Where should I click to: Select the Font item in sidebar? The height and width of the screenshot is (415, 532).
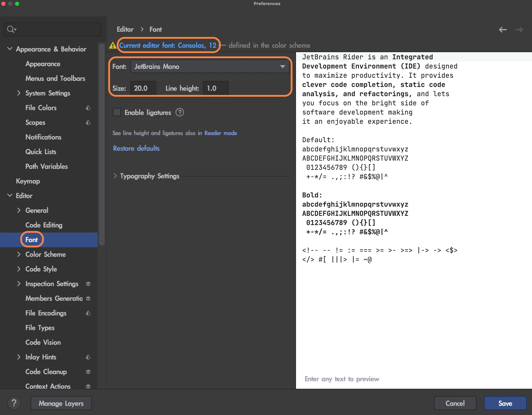[x=32, y=240]
